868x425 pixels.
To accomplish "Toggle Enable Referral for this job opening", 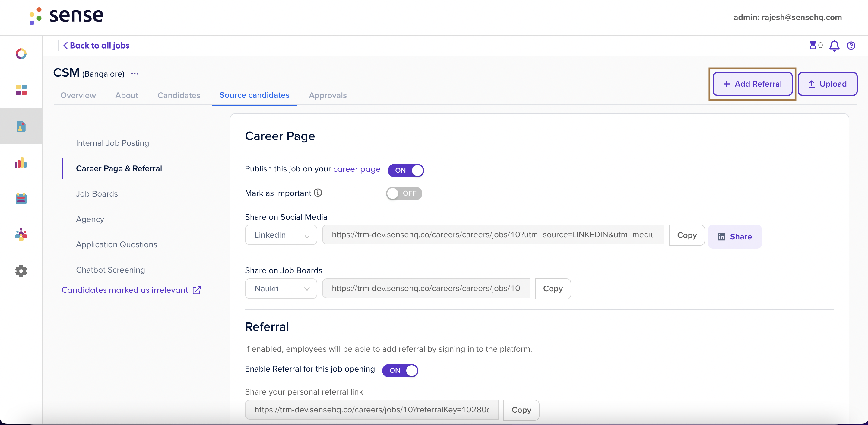I will (x=400, y=370).
